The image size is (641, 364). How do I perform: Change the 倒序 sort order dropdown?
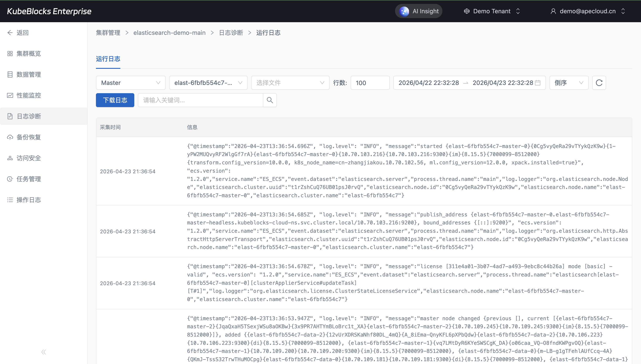point(568,83)
